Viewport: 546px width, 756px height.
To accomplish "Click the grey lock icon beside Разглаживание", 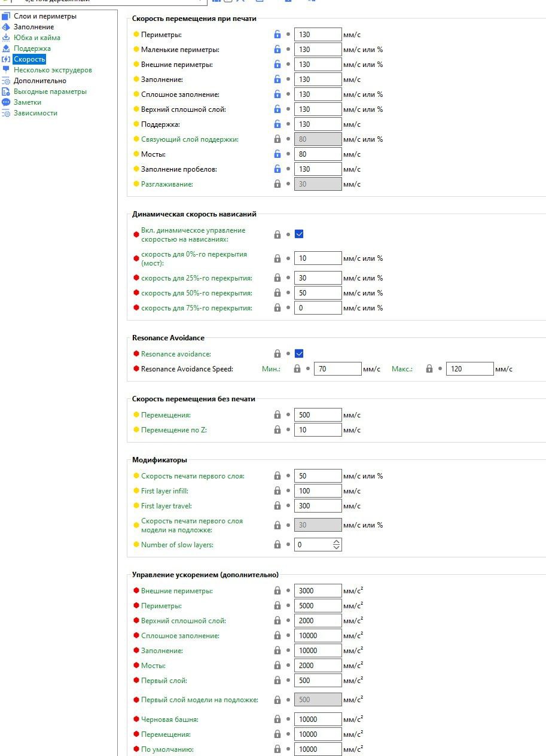I will pos(277,184).
